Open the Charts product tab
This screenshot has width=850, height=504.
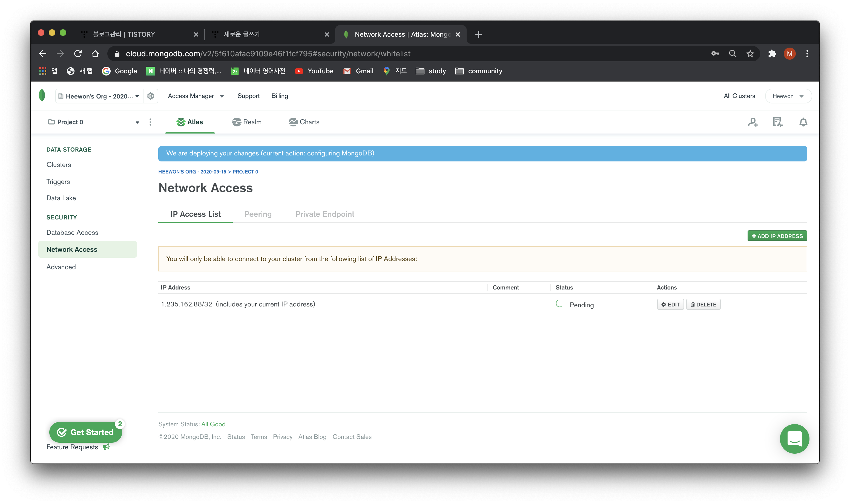pyautogui.click(x=304, y=122)
